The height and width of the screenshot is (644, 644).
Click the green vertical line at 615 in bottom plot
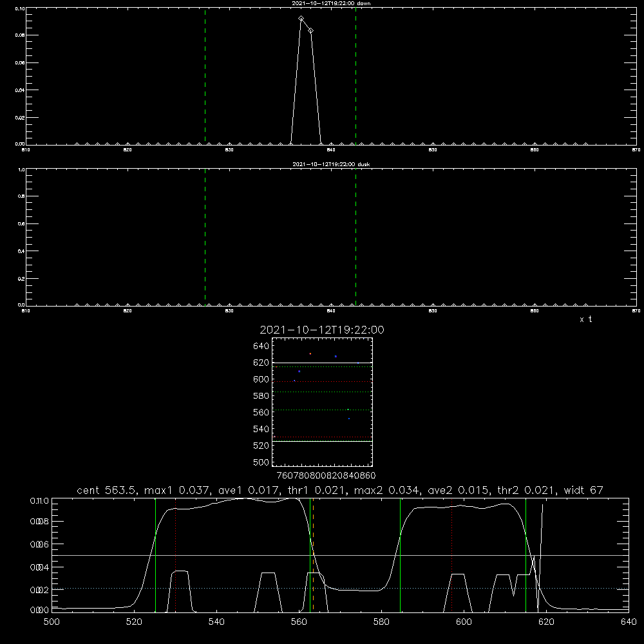pyautogui.click(x=526, y=554)
